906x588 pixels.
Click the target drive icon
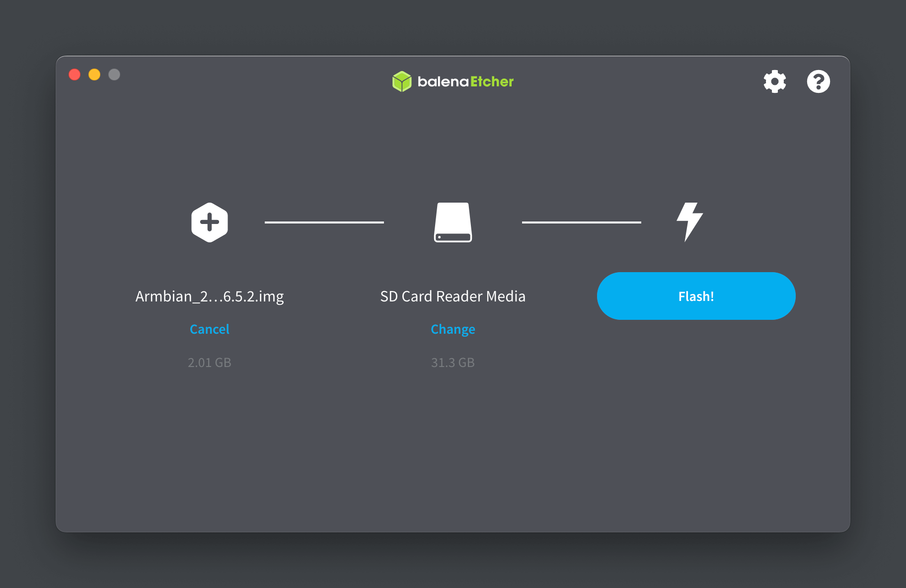click(453, 222)
